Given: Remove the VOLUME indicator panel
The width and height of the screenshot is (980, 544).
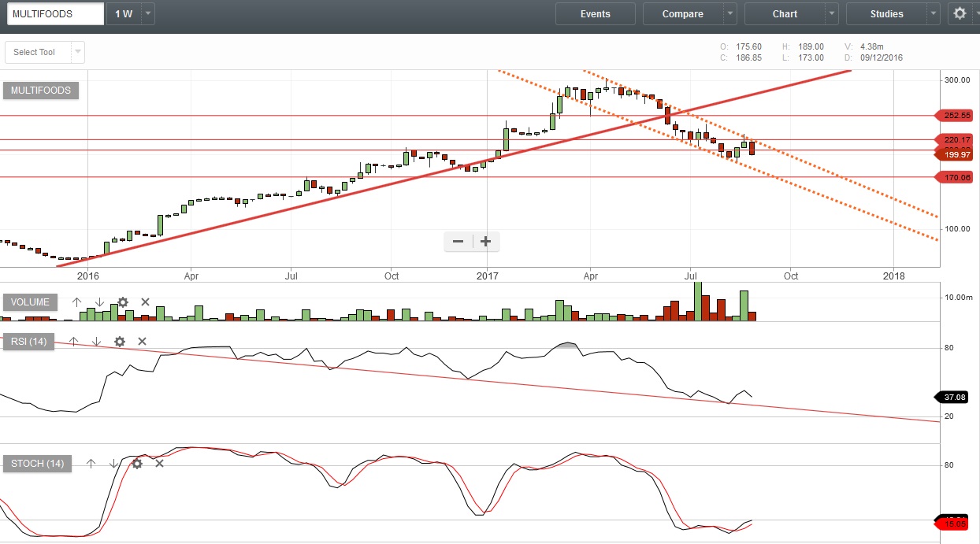Looking at the screenshot, I should point(145,302).
